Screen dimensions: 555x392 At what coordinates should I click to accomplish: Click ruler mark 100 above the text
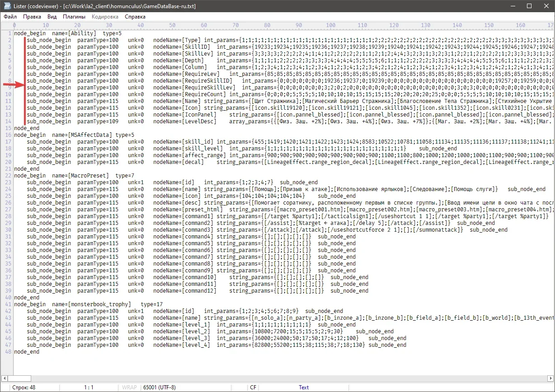tap(330, 25)
